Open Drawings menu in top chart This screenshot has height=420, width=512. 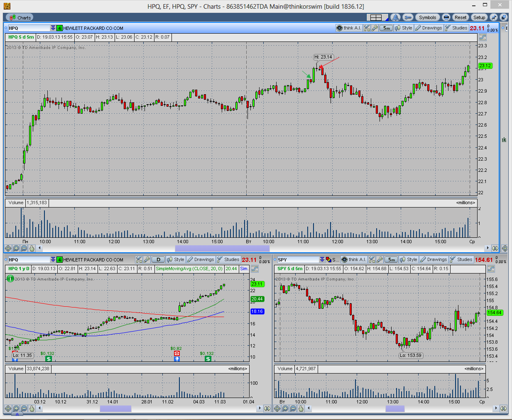429,28
